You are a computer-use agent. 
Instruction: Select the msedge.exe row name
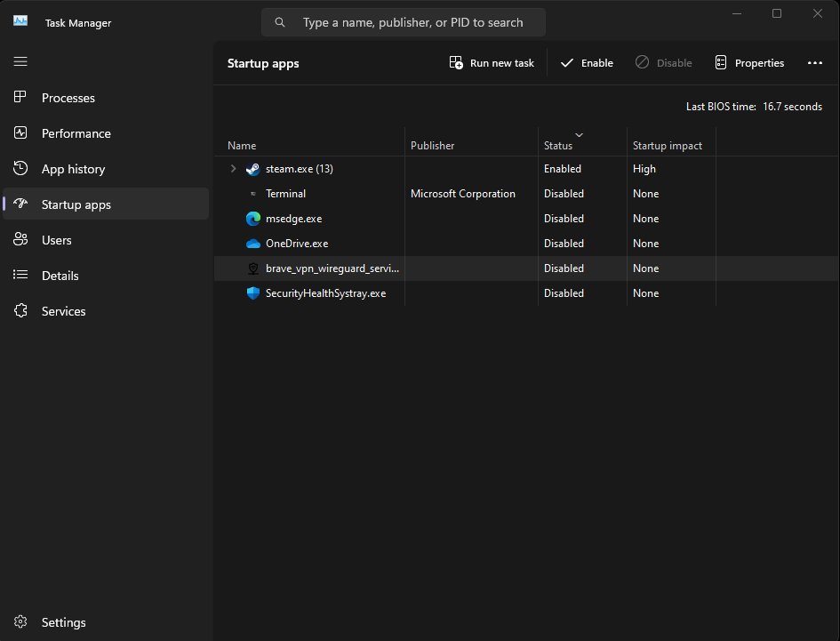[x=293, y=219]
